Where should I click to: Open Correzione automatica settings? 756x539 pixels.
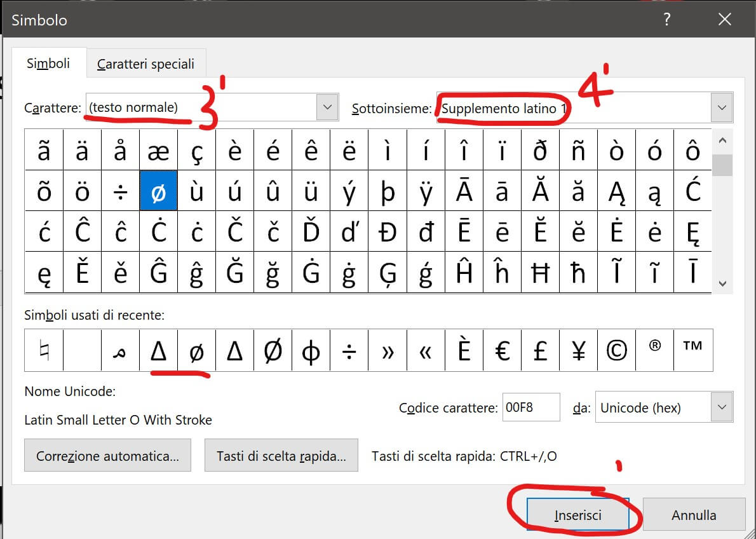(107, 455)
